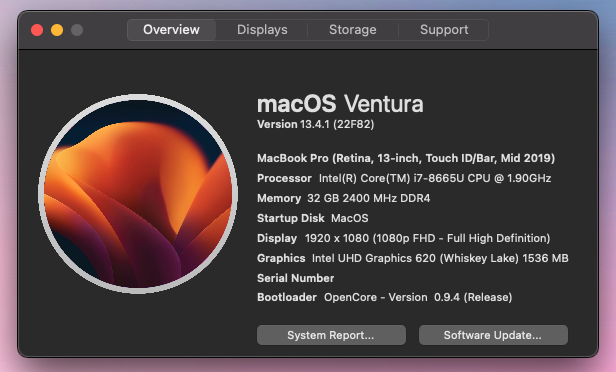Click the Processor Intel Core i7-8665U entry
Image resolution: width=616 pixels, height=372 pixels.
(404, 178)
